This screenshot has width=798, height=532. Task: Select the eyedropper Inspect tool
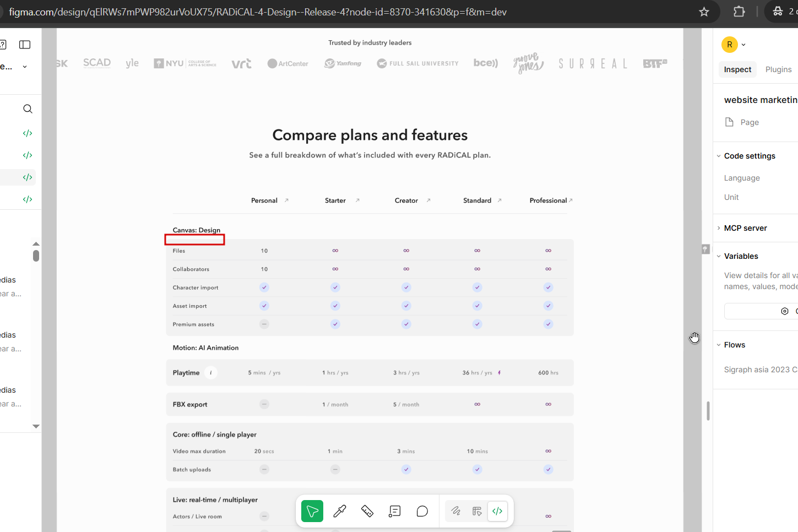(340, 511)
